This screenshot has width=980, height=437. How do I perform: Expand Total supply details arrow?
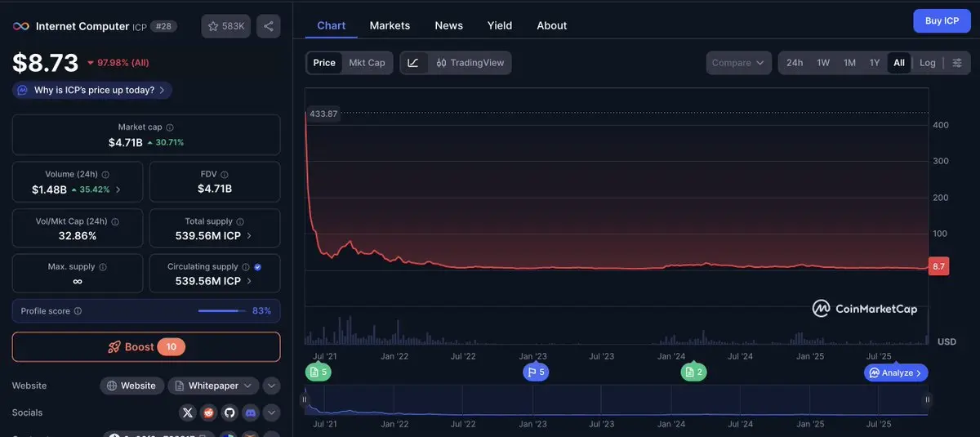[249, 235]
